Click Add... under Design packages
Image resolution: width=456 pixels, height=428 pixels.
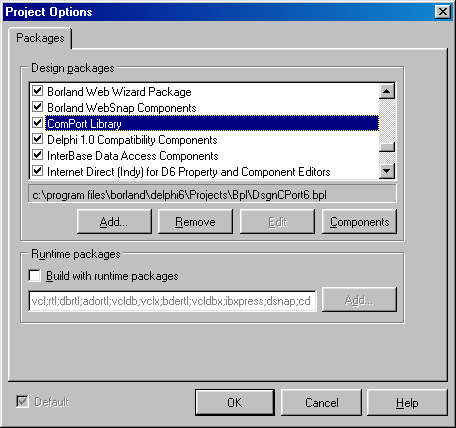point(114,222)
